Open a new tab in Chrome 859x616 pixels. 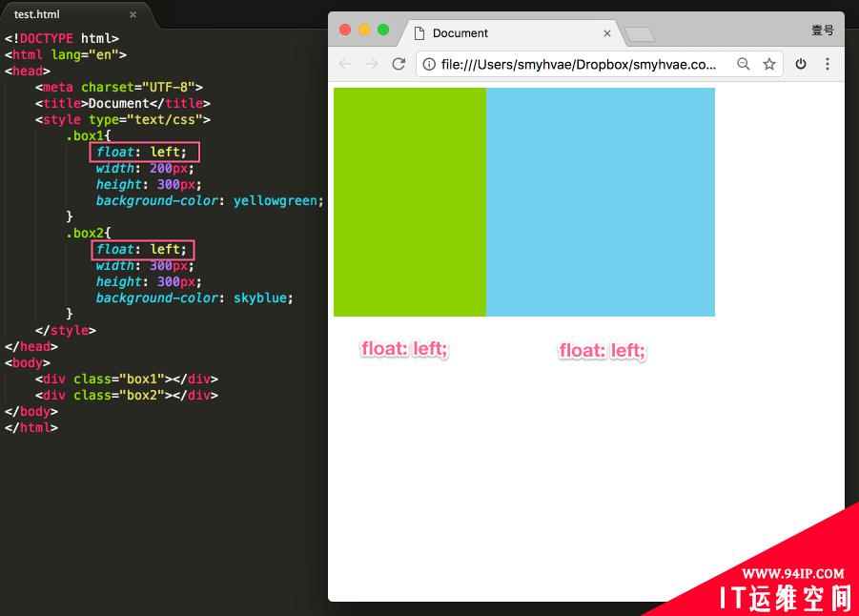pos(640,34)
